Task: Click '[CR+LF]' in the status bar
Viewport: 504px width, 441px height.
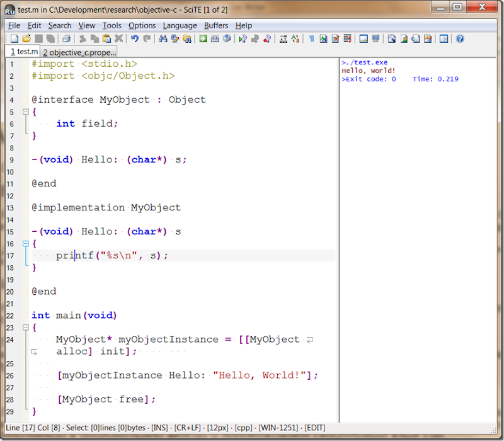Action: coord(187,428)
